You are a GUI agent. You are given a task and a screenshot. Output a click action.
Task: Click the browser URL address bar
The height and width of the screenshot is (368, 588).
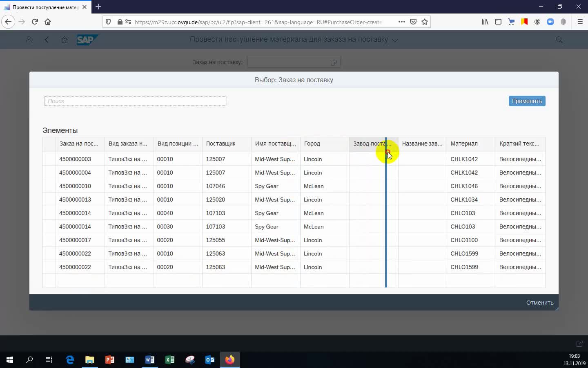coord(258,22)
